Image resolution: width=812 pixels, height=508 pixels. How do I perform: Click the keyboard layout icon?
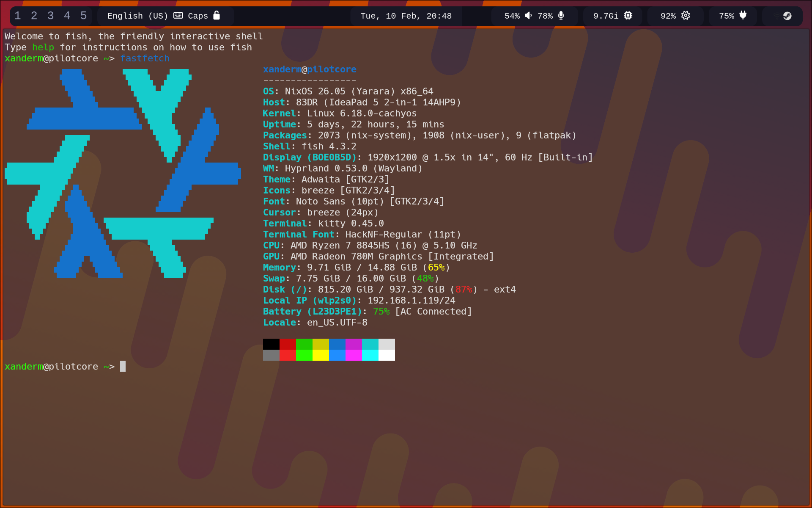tap(178, 16)
